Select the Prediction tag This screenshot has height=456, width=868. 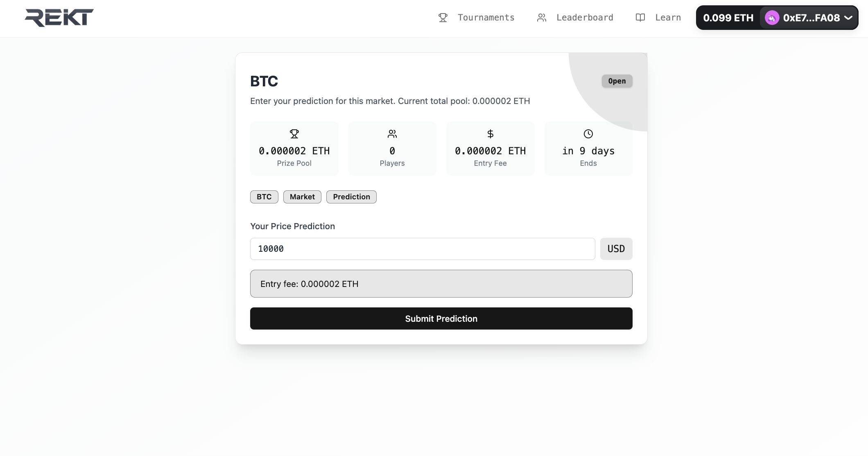pos(351,197)
